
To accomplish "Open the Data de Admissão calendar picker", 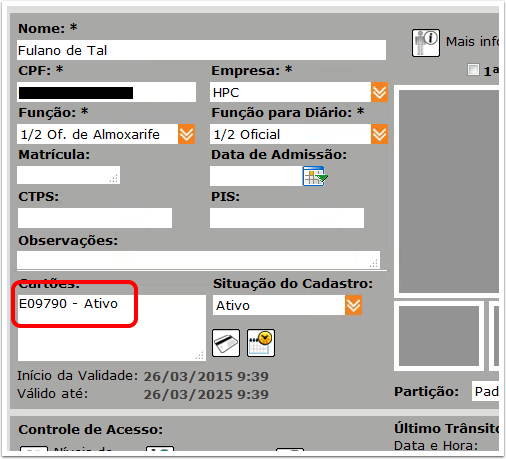I will tap(315, 176).
